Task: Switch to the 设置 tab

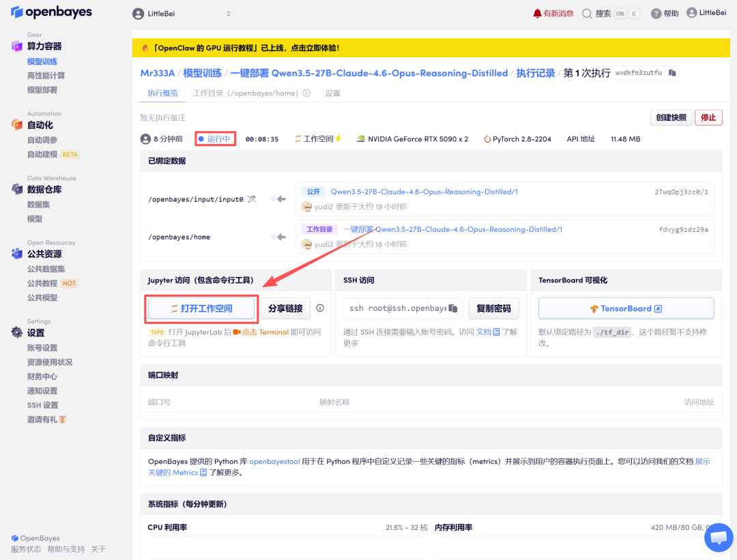Action: [x=333, y=93]
